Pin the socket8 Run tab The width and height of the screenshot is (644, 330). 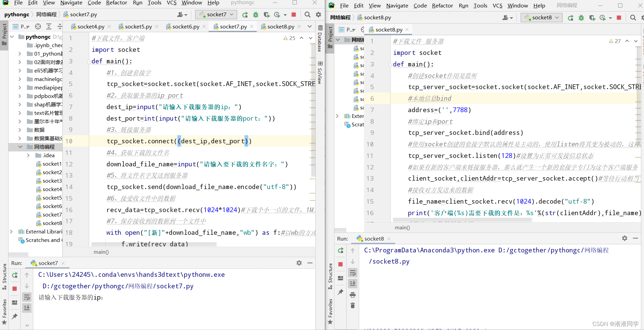[x=340, y=292]
